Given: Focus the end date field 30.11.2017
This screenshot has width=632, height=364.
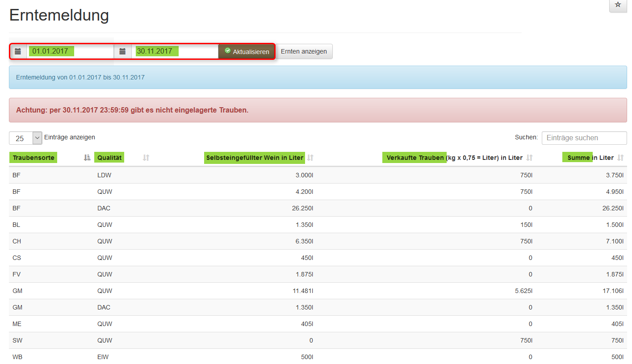Looking at the screenshot, I should (174, 51).
